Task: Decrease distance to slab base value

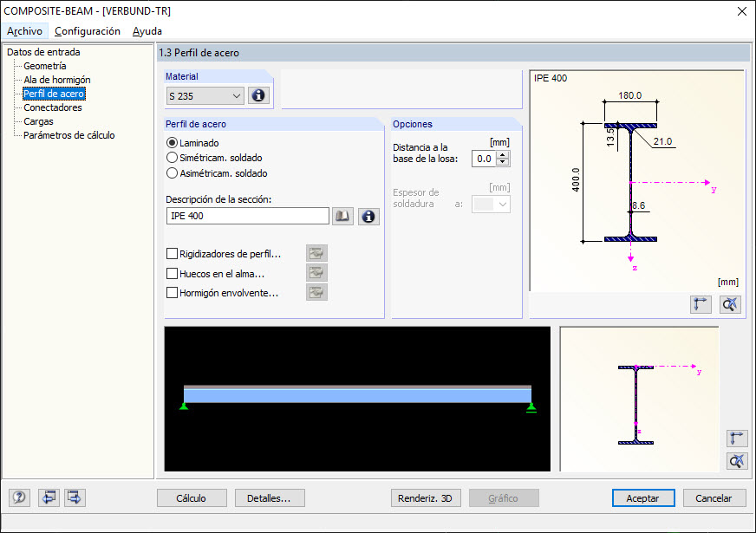Action: coord(502,162)
